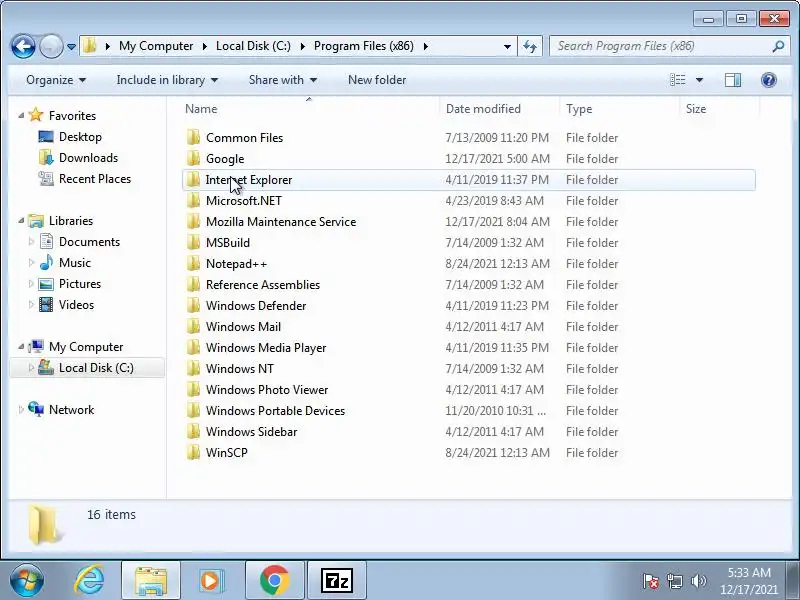
Task: Select the Windows Defender folder
Action: pyautogui.click(x=468, y=306)
